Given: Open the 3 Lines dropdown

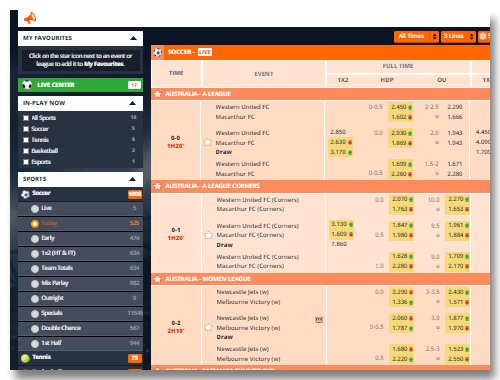Looking at the screenshot, I should [458, 36].
